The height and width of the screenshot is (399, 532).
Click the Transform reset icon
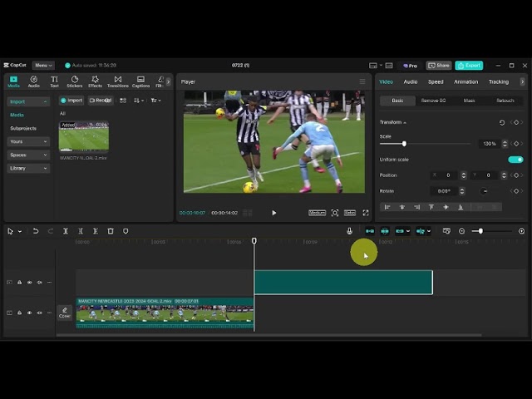coord(502,122)
